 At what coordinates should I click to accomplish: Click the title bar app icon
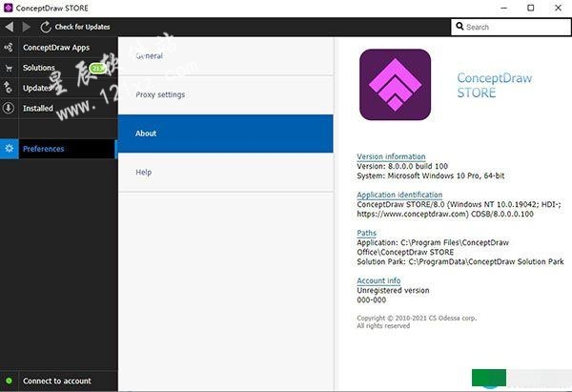(x=8, y=8)
